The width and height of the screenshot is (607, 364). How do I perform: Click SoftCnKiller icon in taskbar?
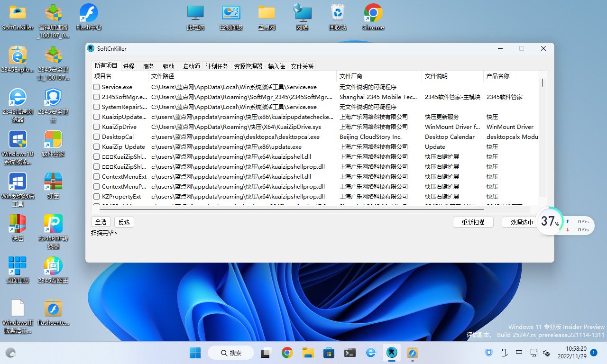[x=391, y=353]
